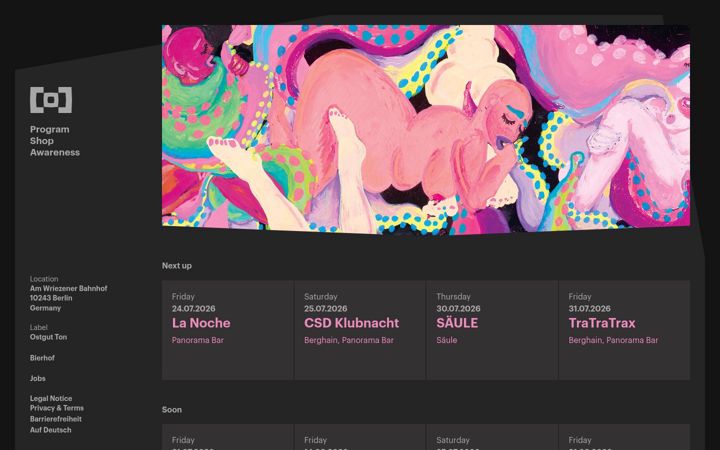Open the Barrierefreiheit link

56,419
